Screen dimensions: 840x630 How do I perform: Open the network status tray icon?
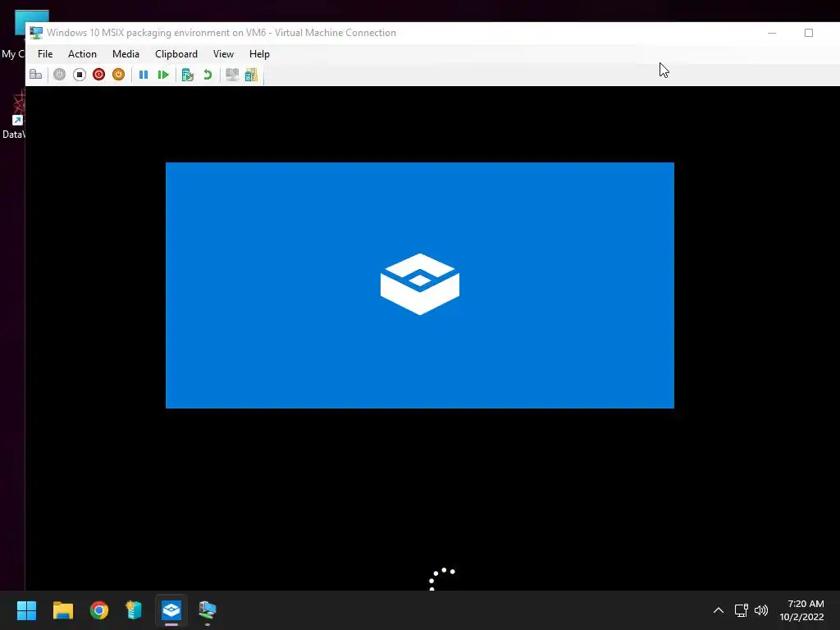[x=741, y=610]
